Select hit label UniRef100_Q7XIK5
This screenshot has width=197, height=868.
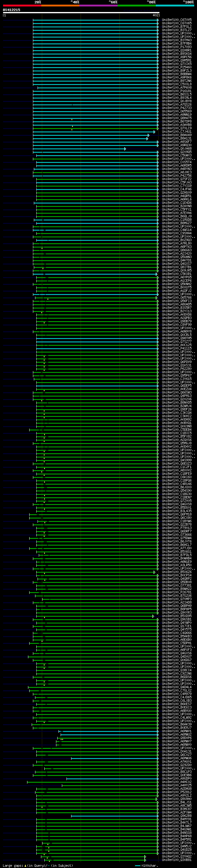(177, 64)
